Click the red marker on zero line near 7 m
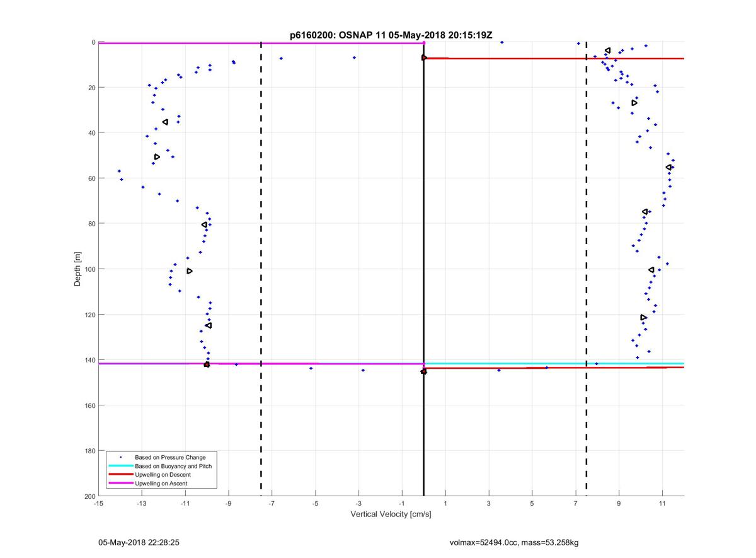This screenshot has height=558, width=756. [x=424, y=57]
